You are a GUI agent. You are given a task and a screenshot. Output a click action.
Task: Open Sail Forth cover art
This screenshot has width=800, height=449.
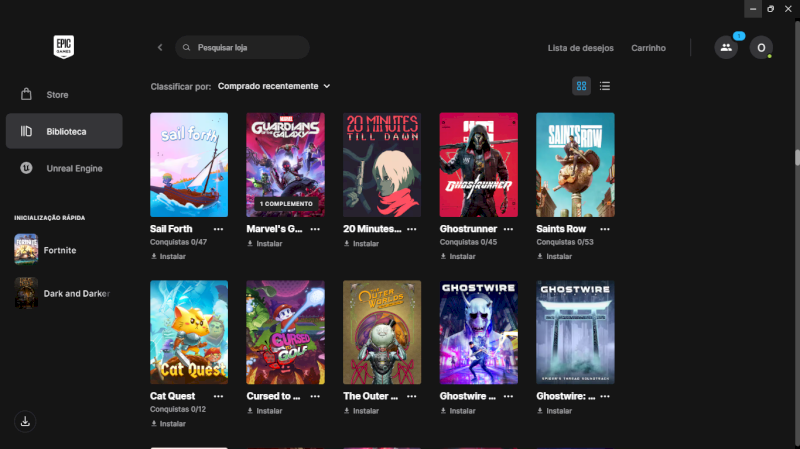(189, 165)
